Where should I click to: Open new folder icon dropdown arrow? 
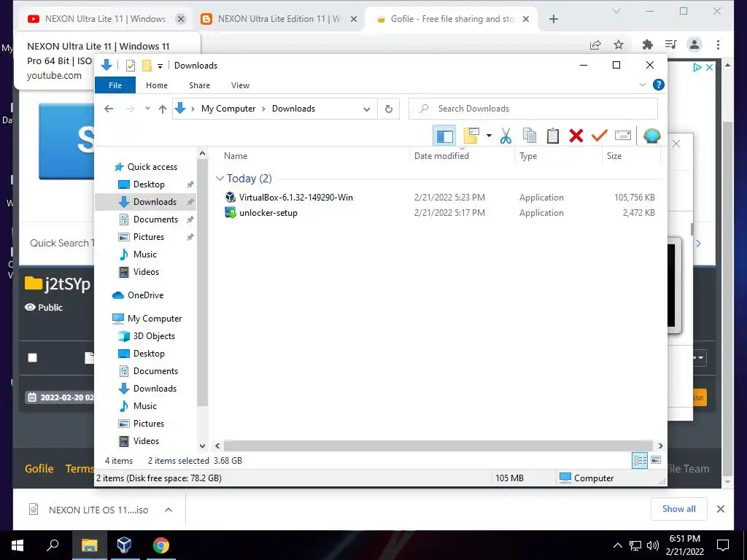tap(489, 136)
